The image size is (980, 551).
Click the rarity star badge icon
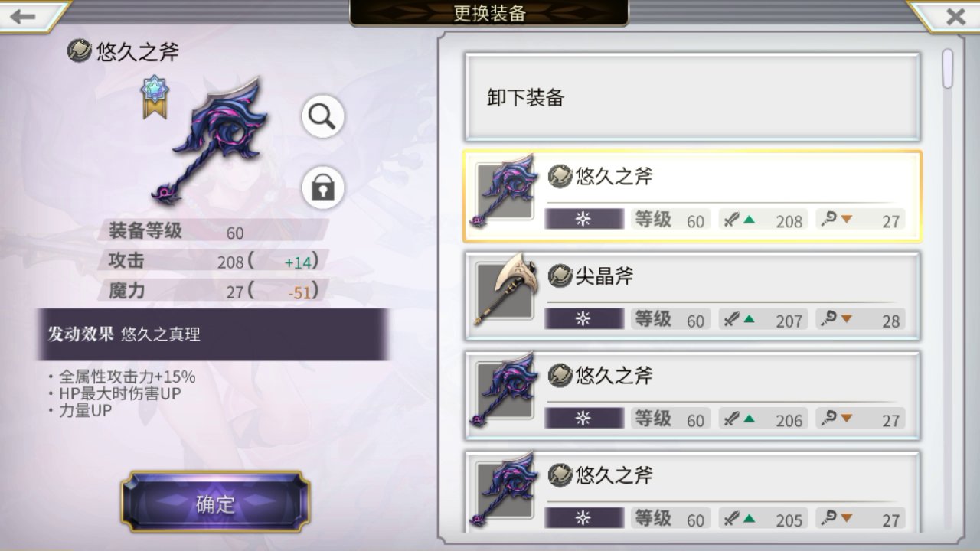click(x=155, y=96)
